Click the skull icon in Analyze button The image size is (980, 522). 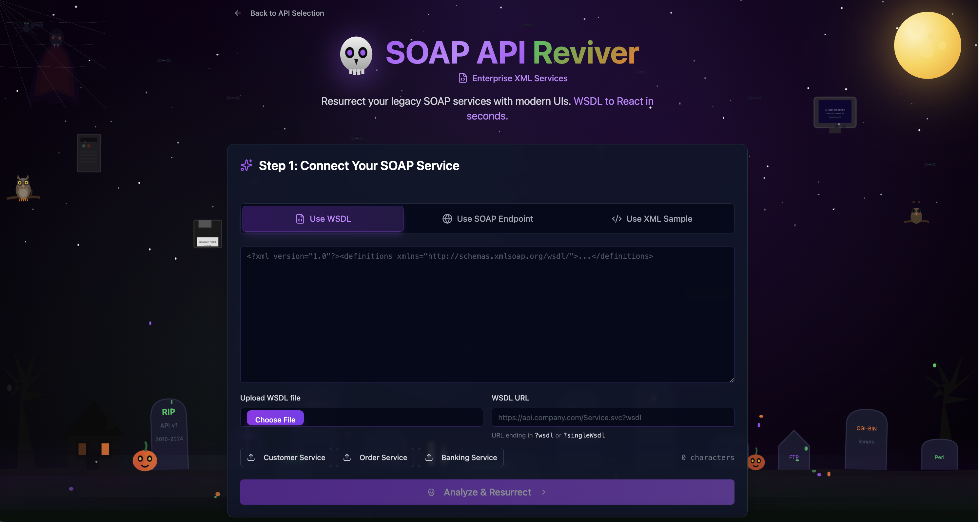(431, 492)
